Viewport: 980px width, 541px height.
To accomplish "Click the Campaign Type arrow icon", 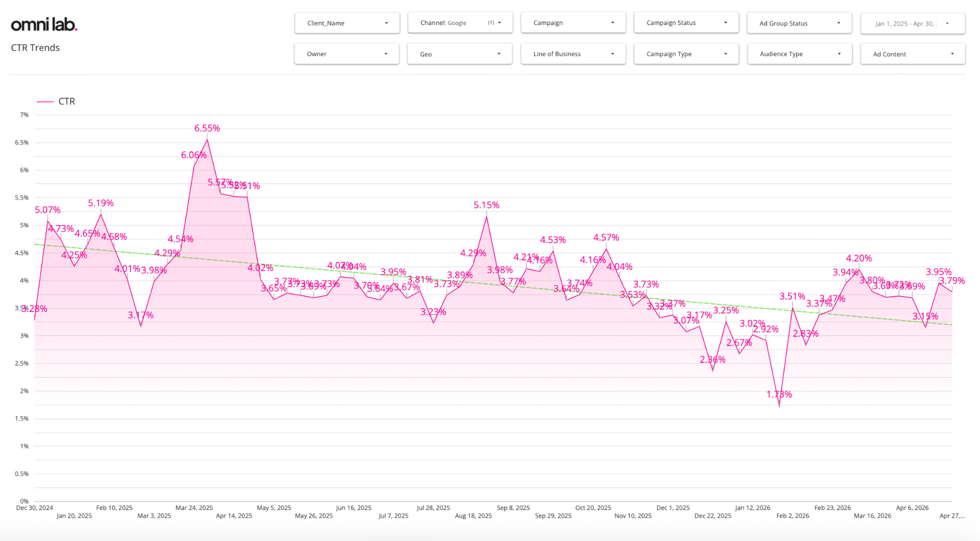I will pos(726,54).
